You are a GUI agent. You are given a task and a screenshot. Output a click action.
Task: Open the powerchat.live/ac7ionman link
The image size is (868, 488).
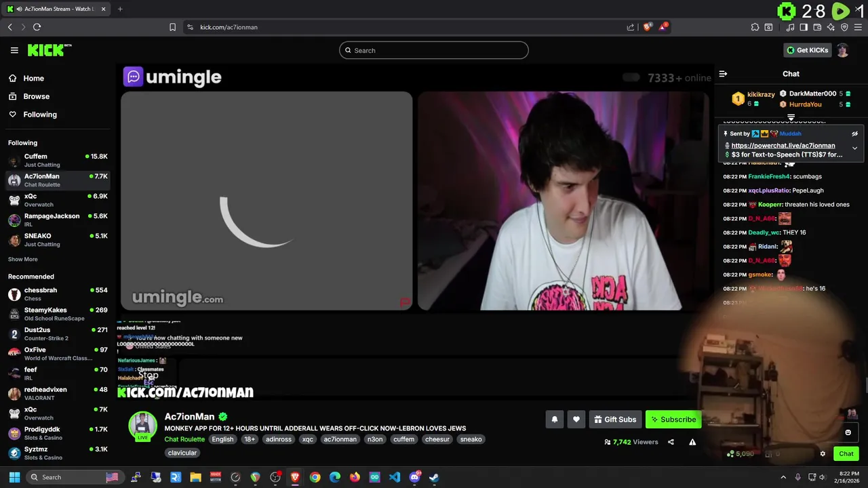(783, 146)
